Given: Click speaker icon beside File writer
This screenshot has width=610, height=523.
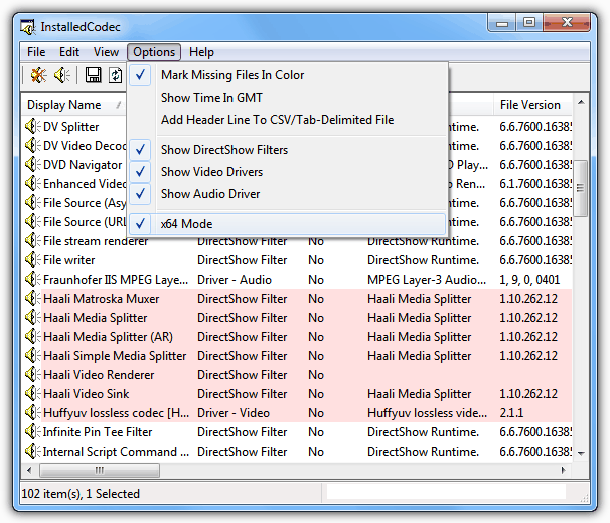Looking at the screenshot, I should tap(32, 260).
